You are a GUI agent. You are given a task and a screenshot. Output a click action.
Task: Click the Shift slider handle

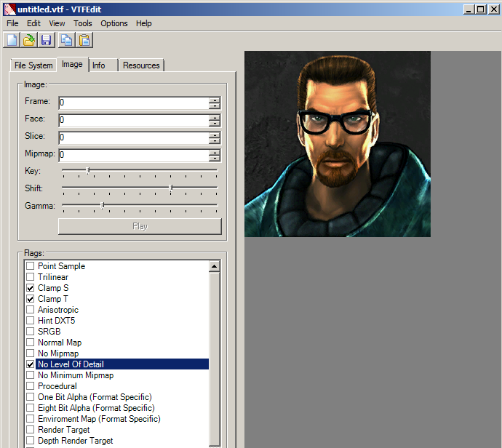(x=171, y=188)
